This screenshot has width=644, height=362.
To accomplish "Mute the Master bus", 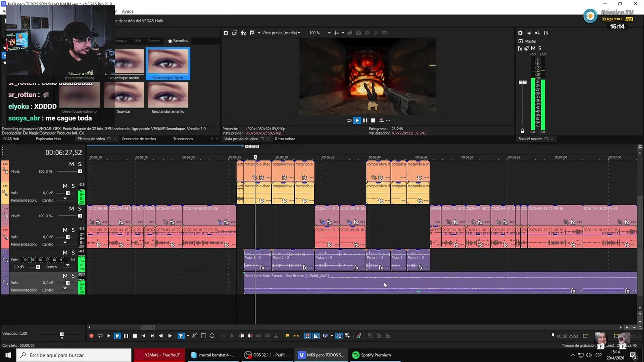I will 533,49.
